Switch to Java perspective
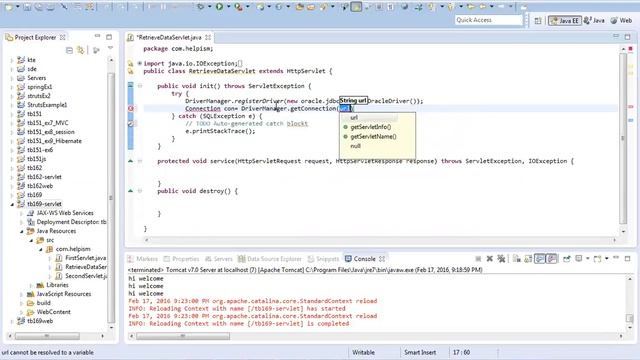The width and height of the screenshot is (640, 360). coord(594,20)
